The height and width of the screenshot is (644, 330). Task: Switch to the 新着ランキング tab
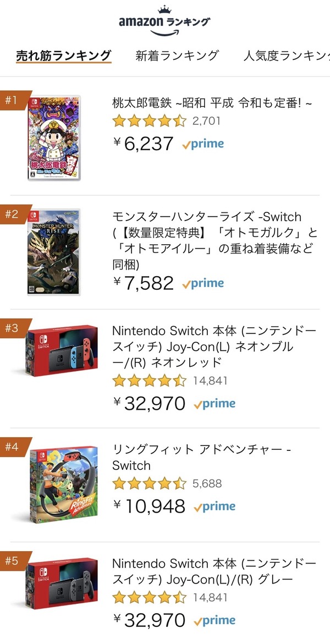[177, 56]
